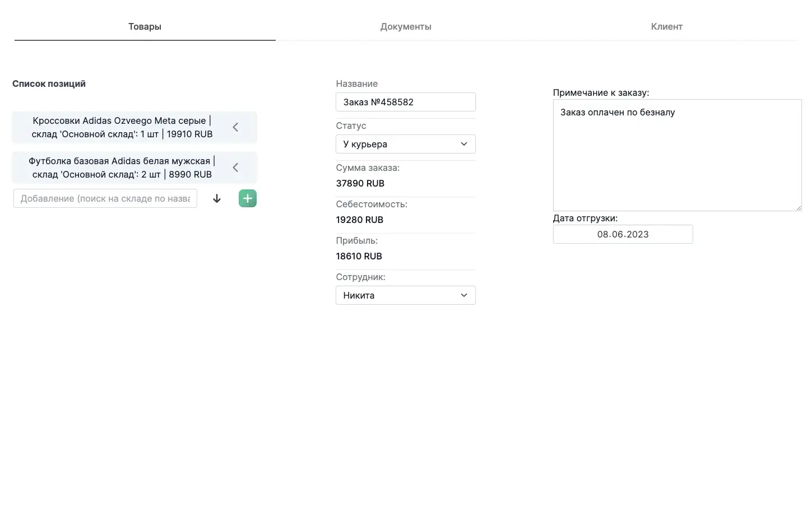Select the Футболка базовая Adidas белая position
The width and height of the screenshot is (812, 507).
122,168
